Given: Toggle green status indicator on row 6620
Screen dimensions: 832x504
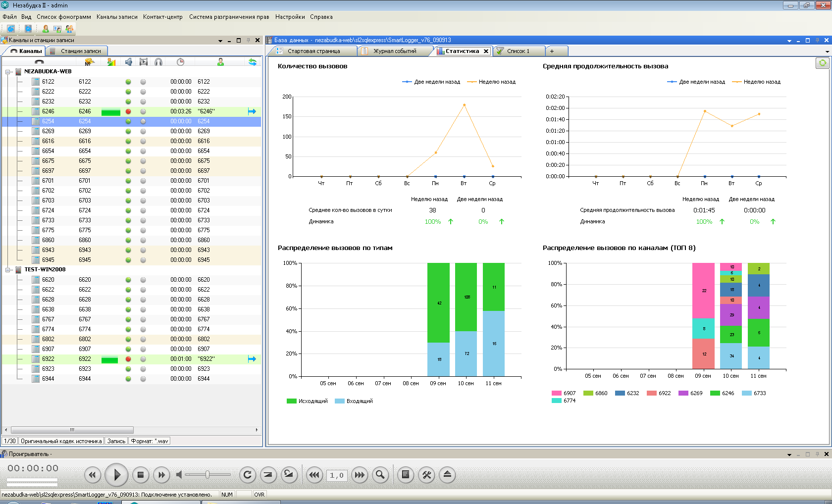Looking at the screenshot, I should coord(128,280).
